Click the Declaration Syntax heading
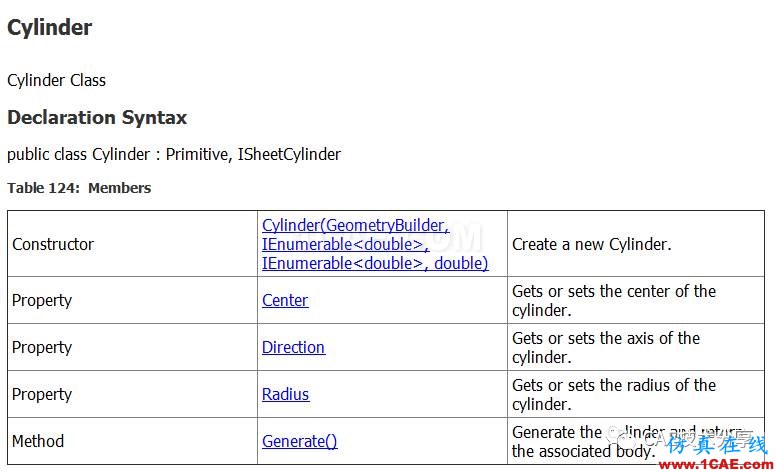The image size is (778, 472). (x=97, y=118)
